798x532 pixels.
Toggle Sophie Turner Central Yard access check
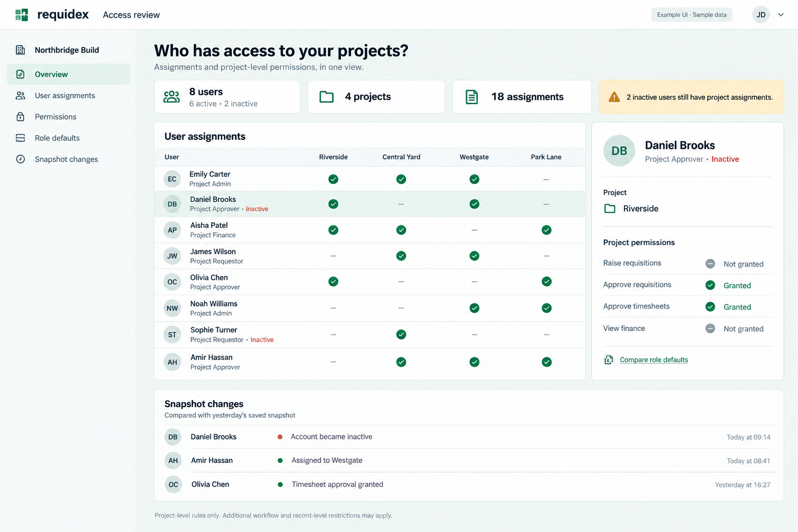pyautogui.click(x=401, y=335)
